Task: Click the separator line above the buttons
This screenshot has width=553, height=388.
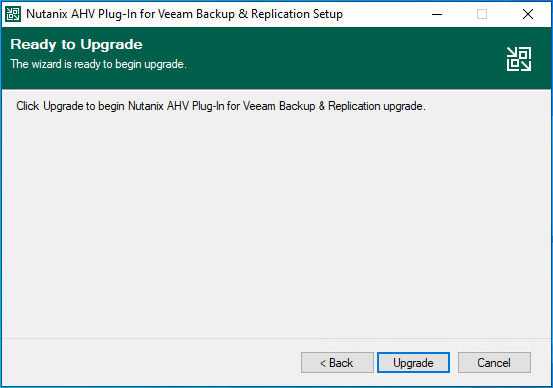Action: point(276,339)
